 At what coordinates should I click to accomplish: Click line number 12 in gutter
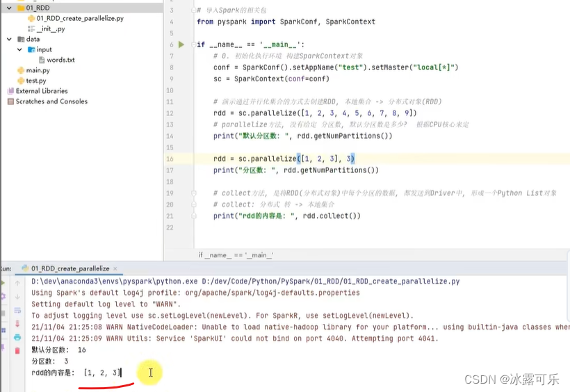click(x=170, y=113)
